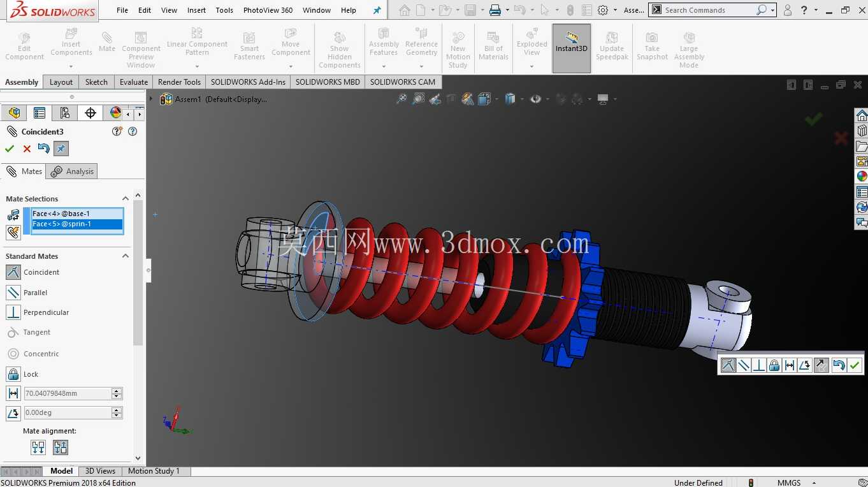This screenshot has width=868, height=487.
Task: Switch to the 3D Views tab
Action: (x=100, y=471)
